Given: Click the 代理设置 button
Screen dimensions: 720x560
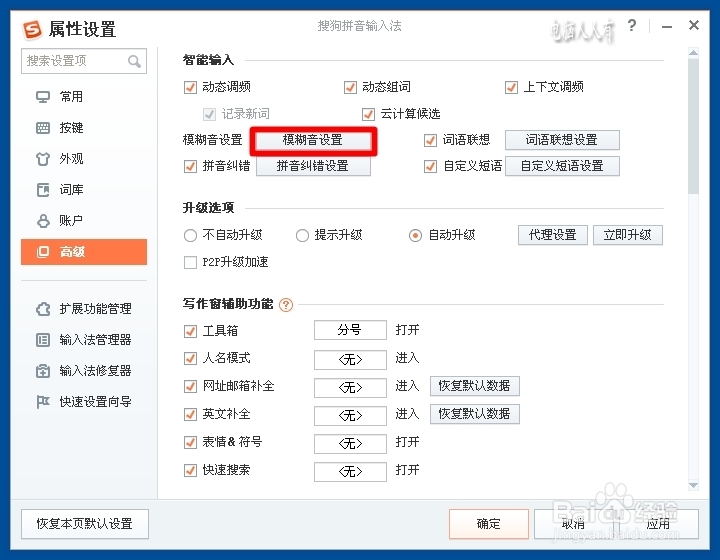Looking at the screenshot, I should (553, 235).
